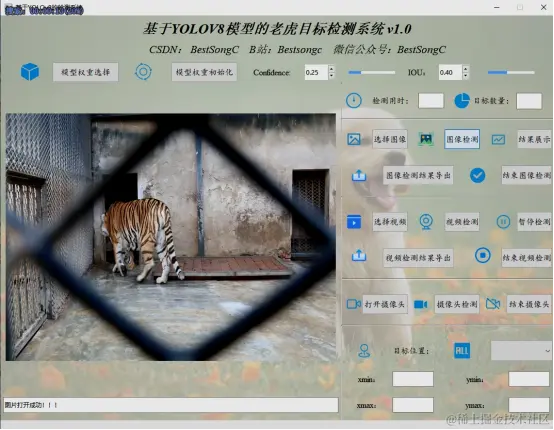Click the tiger image preview
This screenshot has height=430, width=554.
click(171, 237)
